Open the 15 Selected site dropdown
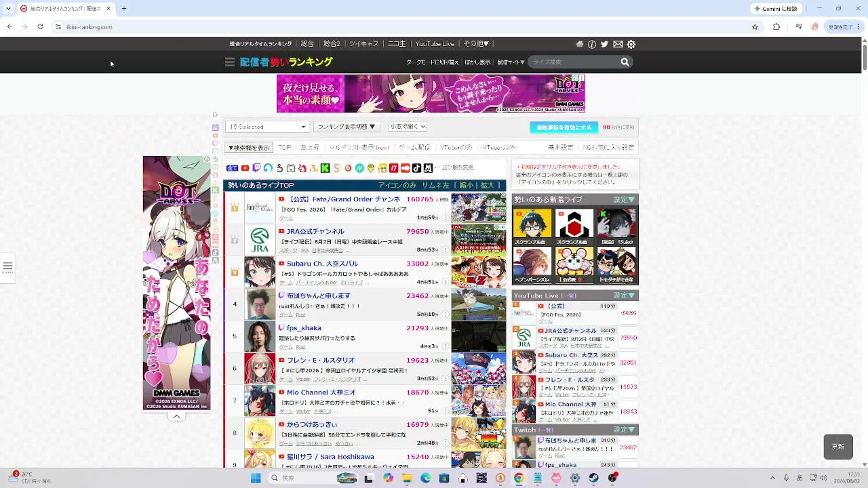Viewport: 868px width, 488px height. (267, 127)
